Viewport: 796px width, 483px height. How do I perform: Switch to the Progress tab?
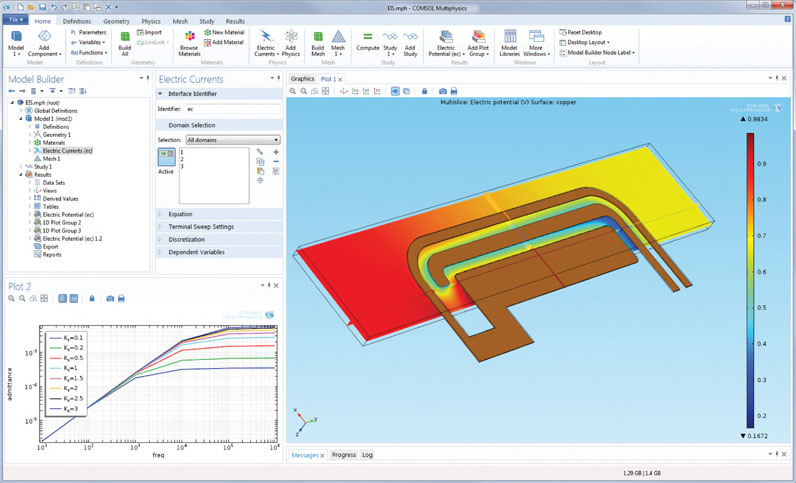point(344,455)
